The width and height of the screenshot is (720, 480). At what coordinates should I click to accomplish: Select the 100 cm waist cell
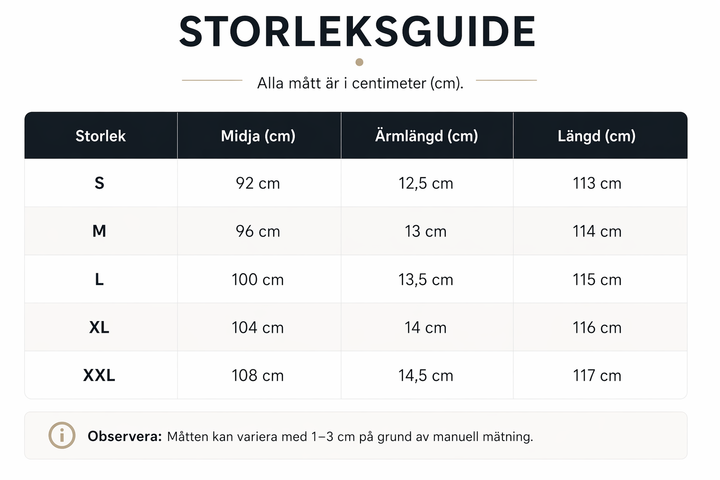pos(258,279)
